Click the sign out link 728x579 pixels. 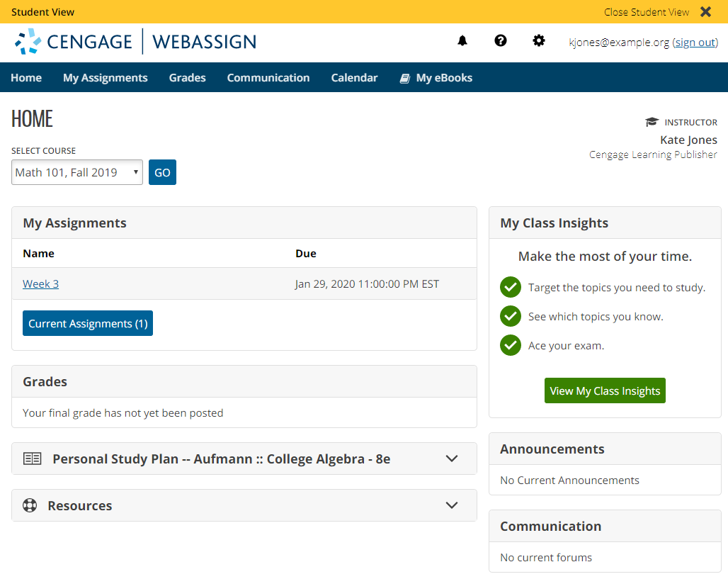click(695, 43)
